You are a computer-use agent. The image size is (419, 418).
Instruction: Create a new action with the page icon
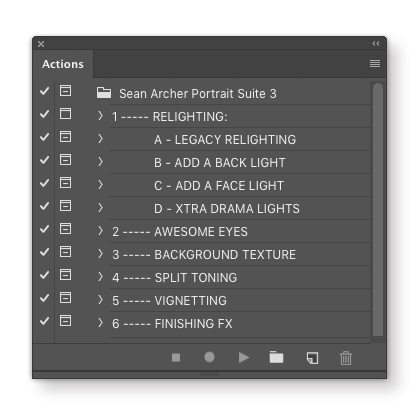pos(312,358)
